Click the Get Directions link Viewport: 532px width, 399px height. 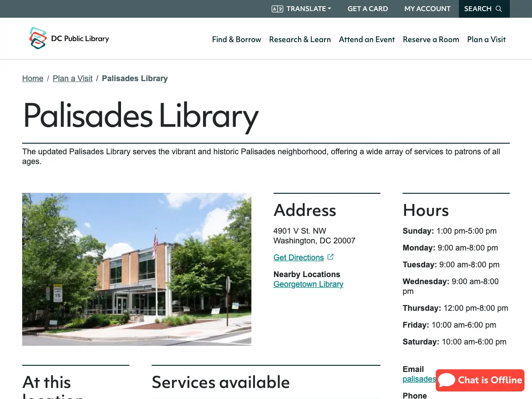(x=299, y=258)
